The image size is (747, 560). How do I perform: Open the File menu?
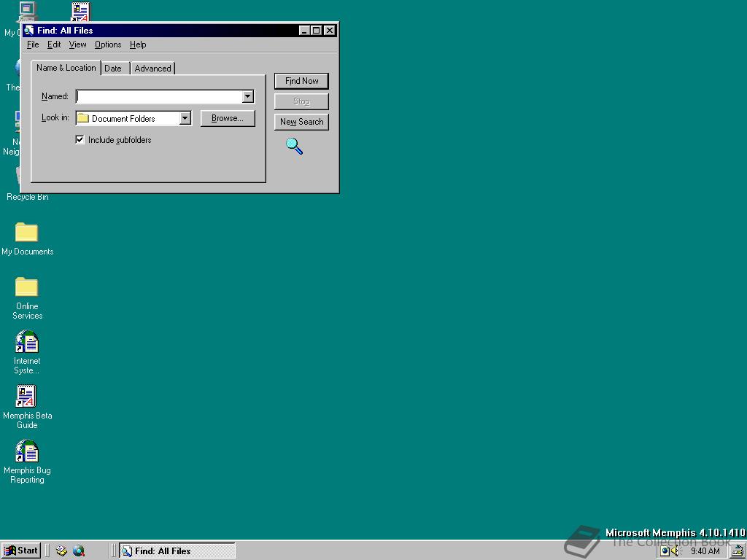point(33,44)
